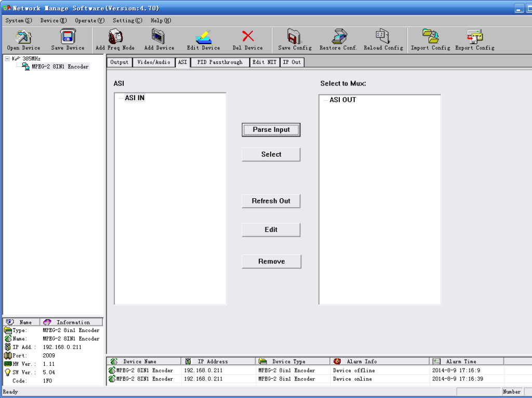Click the IP Add. row icon
The image size is (532, 398).
(7, 347)
